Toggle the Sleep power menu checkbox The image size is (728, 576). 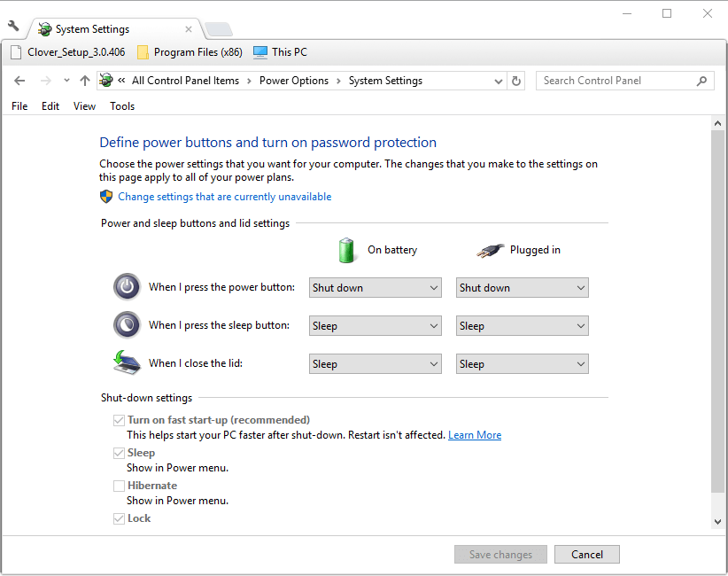point(119,453)
